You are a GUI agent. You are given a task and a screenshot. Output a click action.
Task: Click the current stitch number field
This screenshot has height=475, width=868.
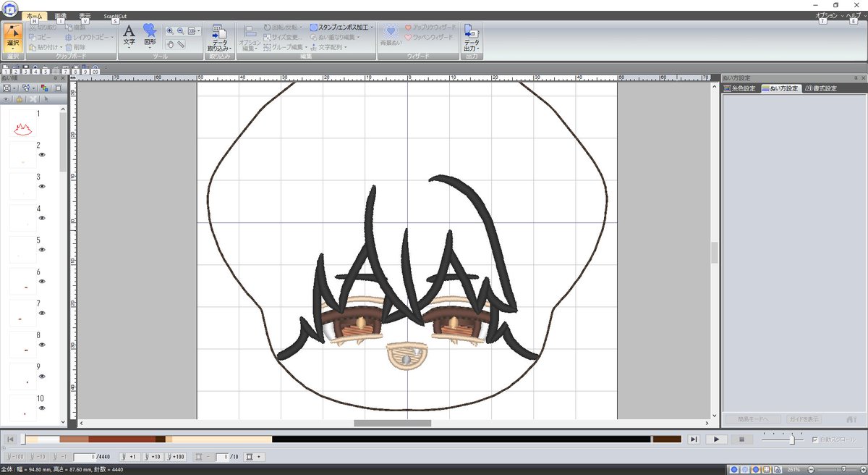84,457
